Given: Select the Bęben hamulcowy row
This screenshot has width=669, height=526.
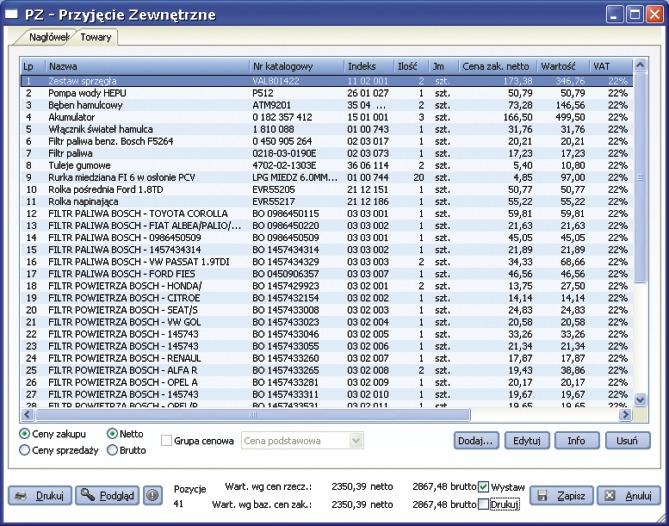Looking at the screenshot, I should 326,105.
